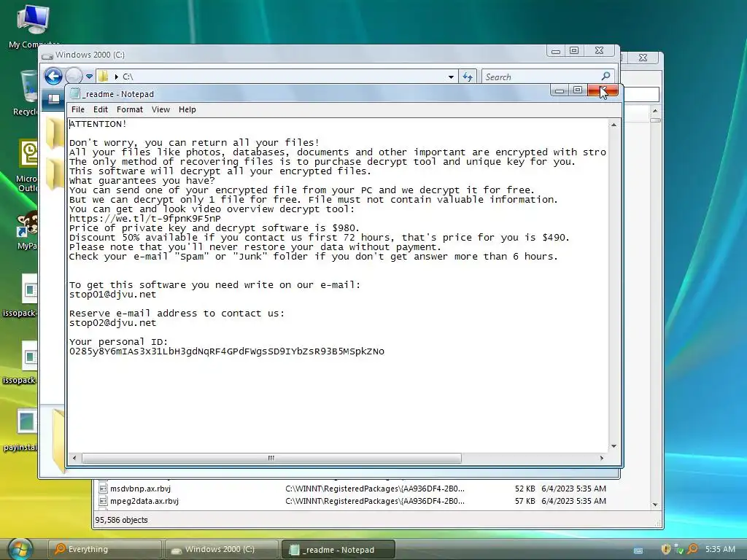747x560 pixels.
Task: Minimize the Windows 2000 (C:) window
Action: click(x=555, y=51)
